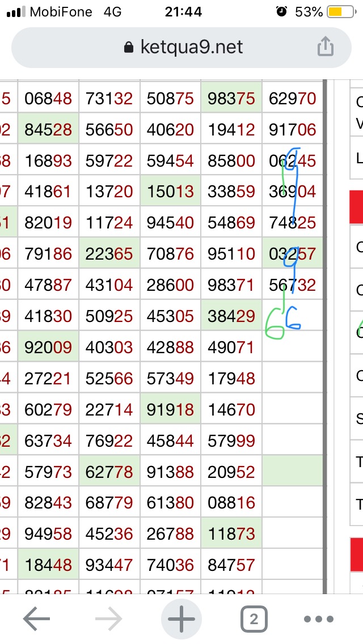Click the highlighted number 91918
Screen dimensions: 363x644
pos(170,410)
